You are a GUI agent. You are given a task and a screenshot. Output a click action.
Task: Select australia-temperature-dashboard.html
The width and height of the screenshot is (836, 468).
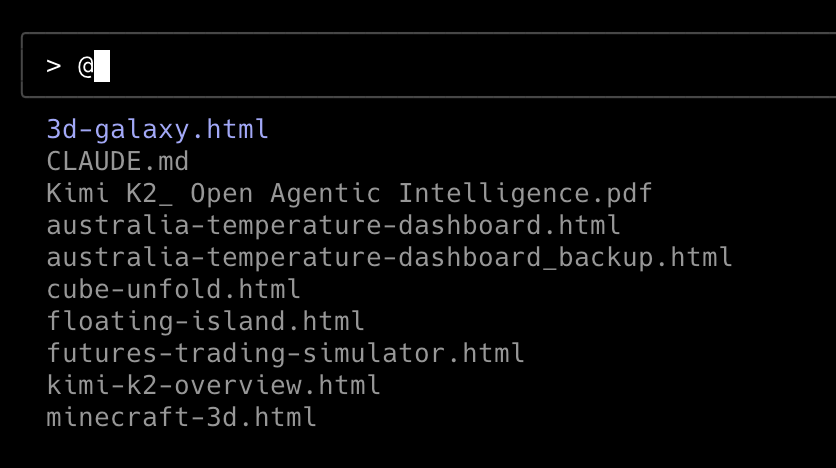(x=333, y=225)
